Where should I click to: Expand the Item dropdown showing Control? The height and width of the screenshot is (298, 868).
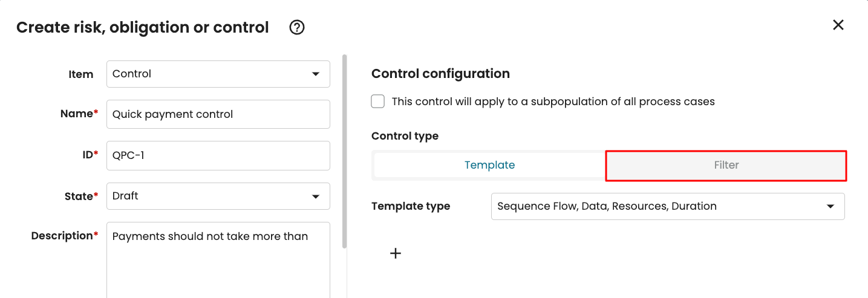point(218,74)
